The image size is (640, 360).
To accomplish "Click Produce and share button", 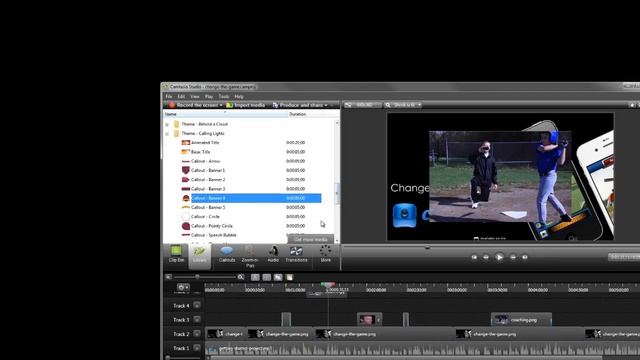I will tap(298, 105).
